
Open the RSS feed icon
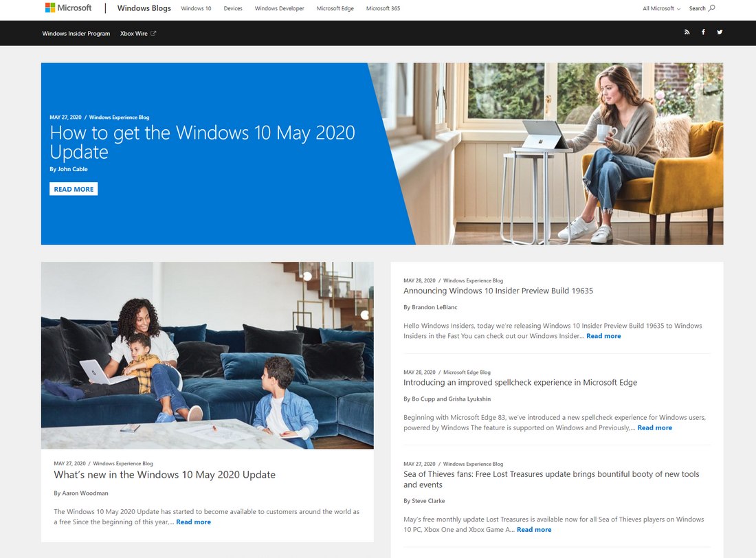(x=687, y=32)
